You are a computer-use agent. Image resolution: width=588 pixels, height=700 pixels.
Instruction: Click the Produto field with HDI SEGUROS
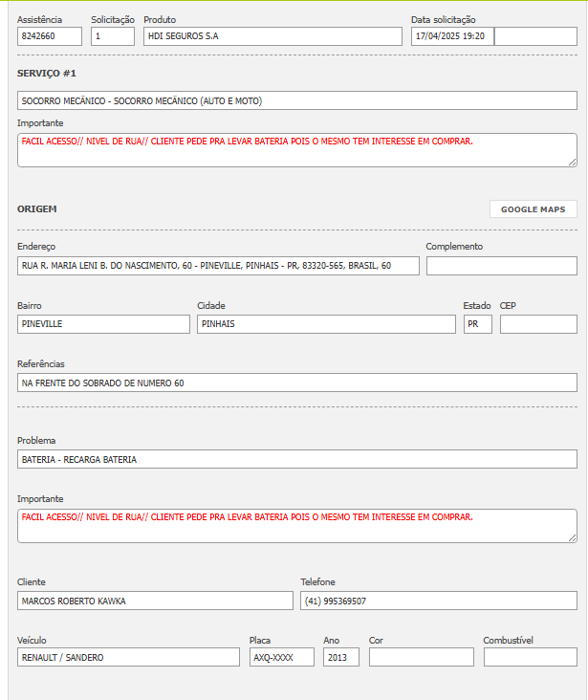click(x=272, y=36)
